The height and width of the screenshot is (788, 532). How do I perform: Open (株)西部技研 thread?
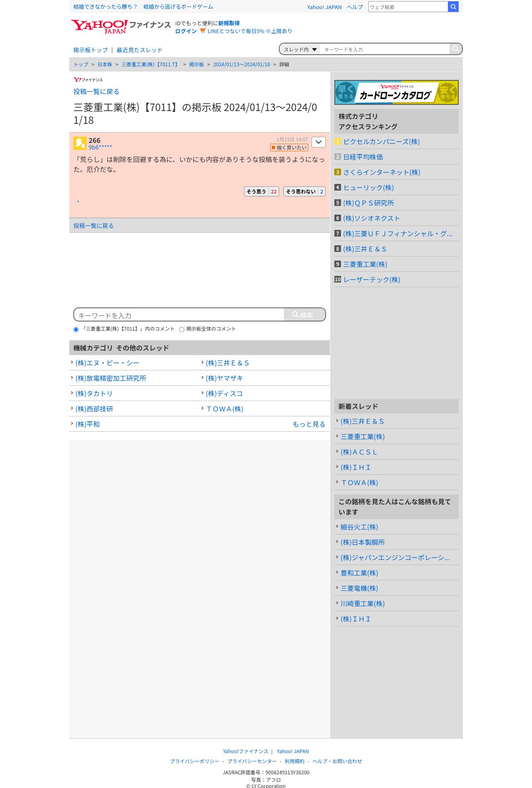pyautogui.click(x=94, y=409)
